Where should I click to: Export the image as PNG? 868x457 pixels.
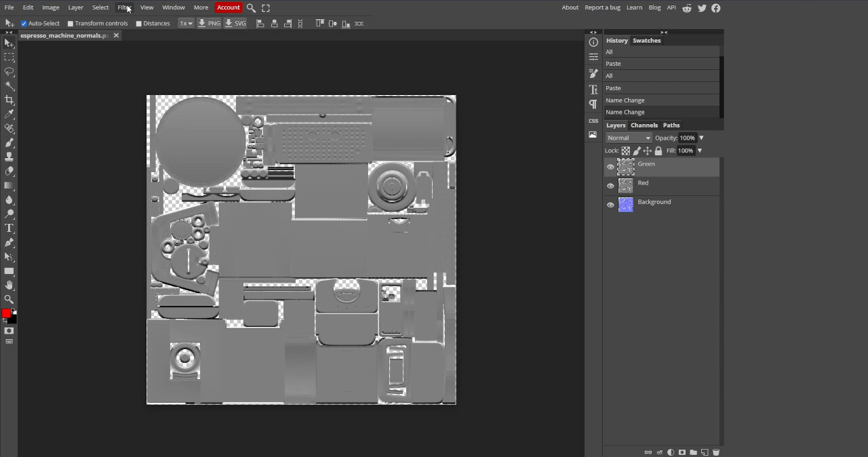tap(210, 23)
